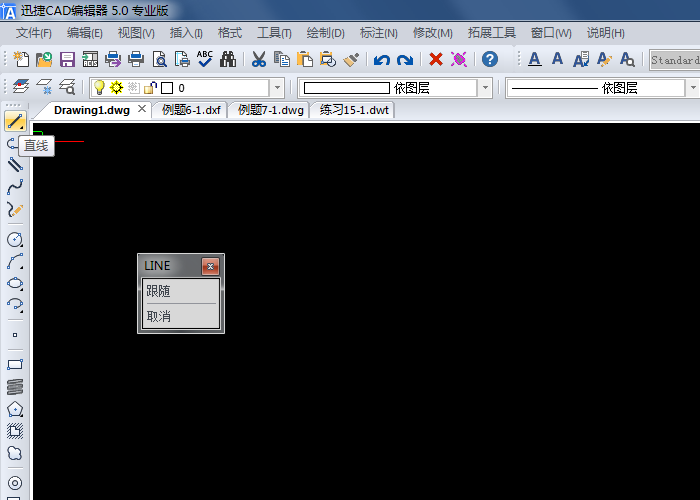Open the 拓展工具 menu
The image size is (700, 500).
[492, 33]
